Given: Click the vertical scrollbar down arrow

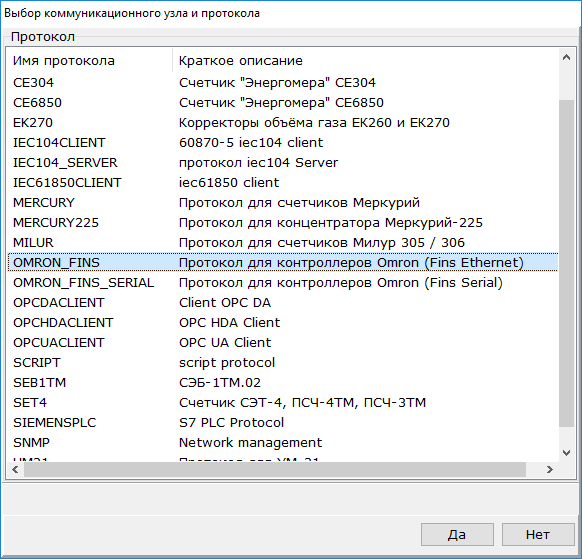Looking at the screenshot, I should pos(566,453).
